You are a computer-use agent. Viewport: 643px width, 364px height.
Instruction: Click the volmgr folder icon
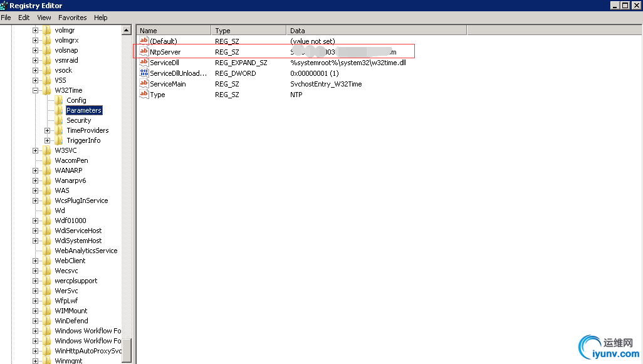pyautogui.click(x=47, y=30)
